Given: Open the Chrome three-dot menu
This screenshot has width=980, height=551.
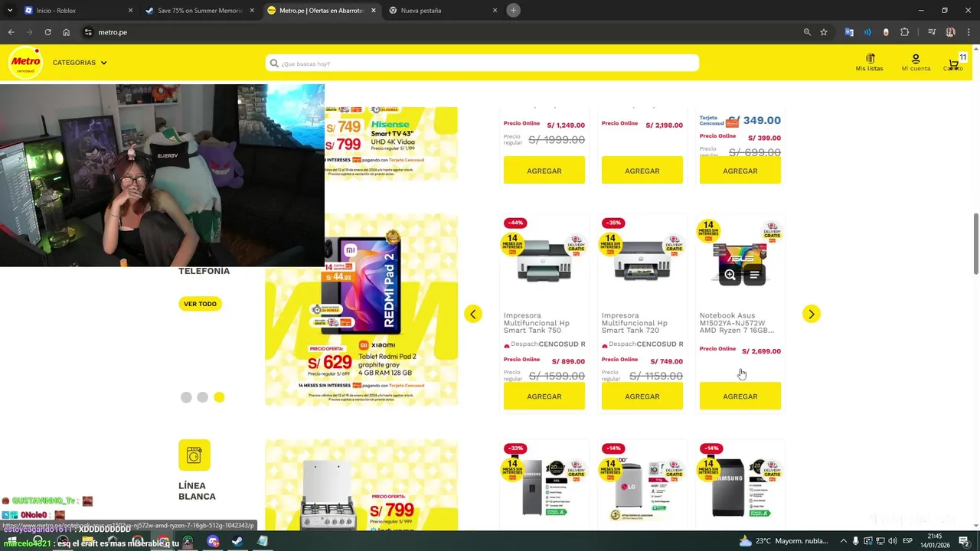Looking at the screenshot, I should click(x=969, y=32).
